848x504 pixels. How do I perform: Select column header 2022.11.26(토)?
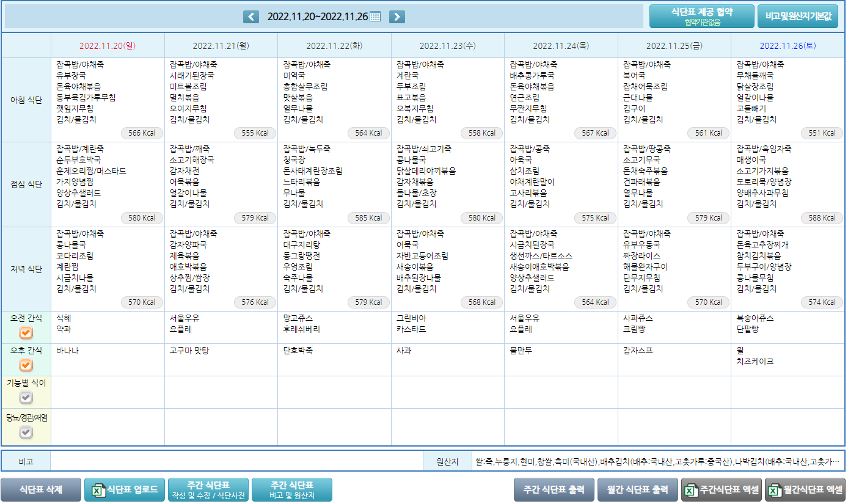pos(788,45)
